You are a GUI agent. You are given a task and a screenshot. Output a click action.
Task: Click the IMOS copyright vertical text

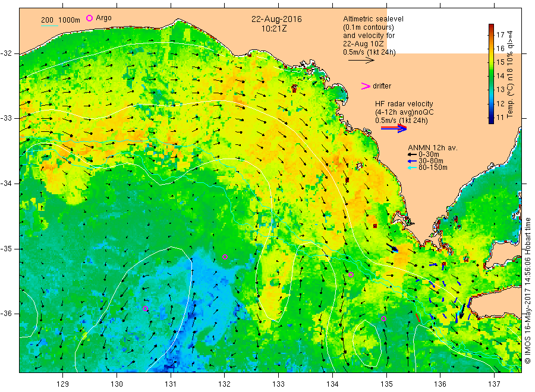(528, 290)
